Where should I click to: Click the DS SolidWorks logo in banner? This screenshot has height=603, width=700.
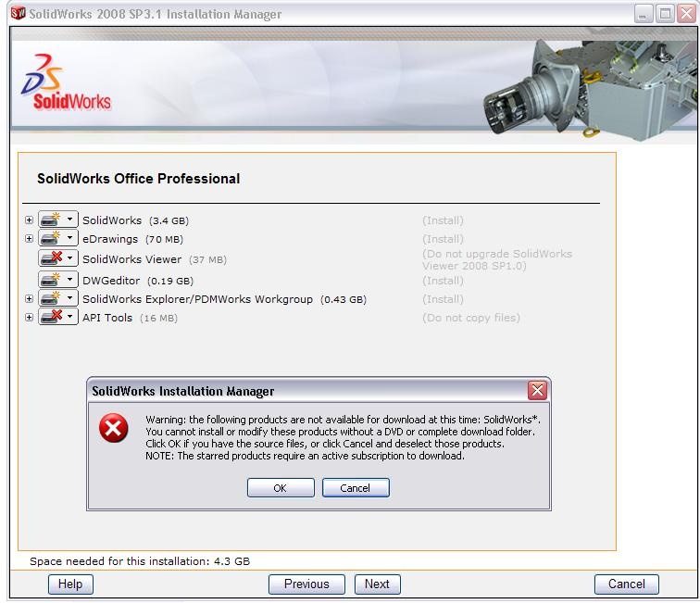click(66, 82)
